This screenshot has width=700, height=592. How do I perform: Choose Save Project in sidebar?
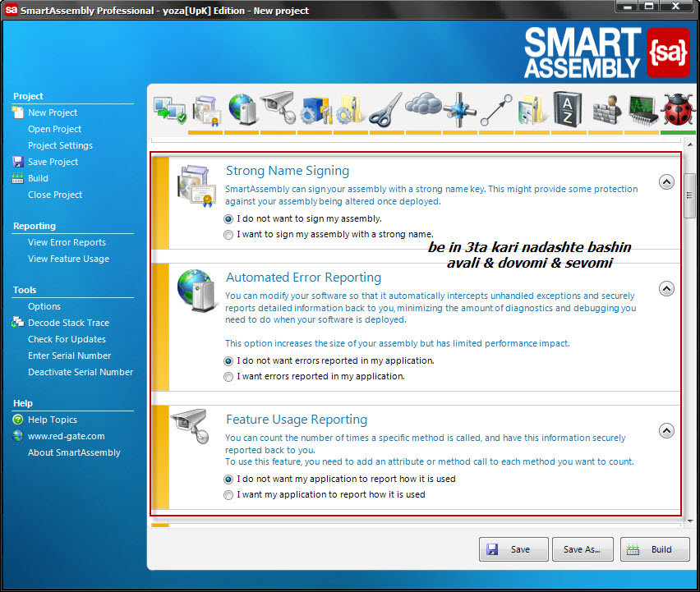[x=53, y=162]
